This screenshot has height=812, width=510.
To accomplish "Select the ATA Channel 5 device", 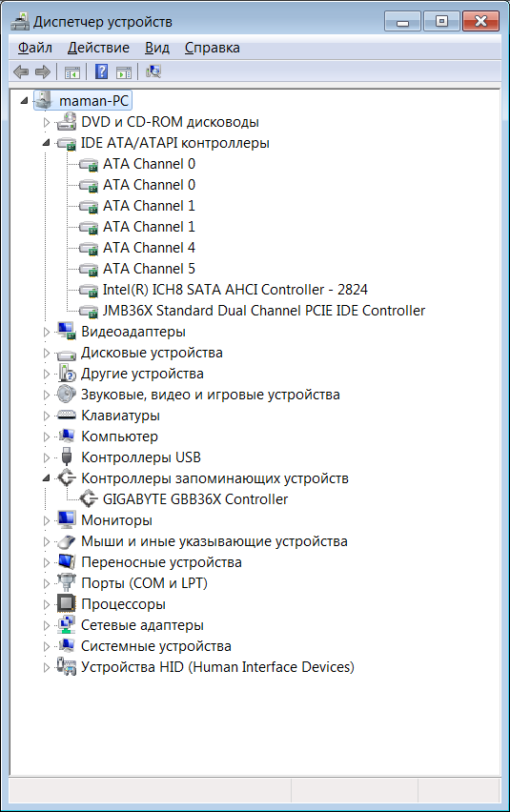I will [149, 269].
